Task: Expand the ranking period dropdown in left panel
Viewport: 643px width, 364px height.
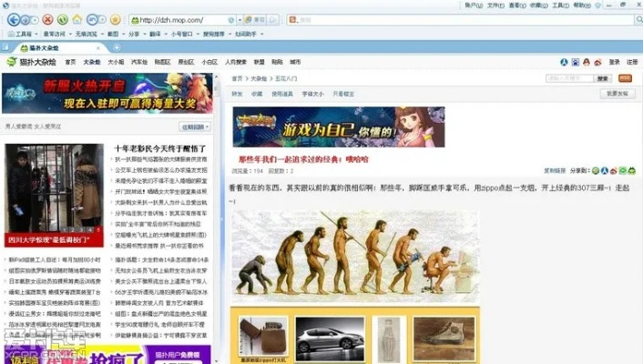Action: (197, 126)
